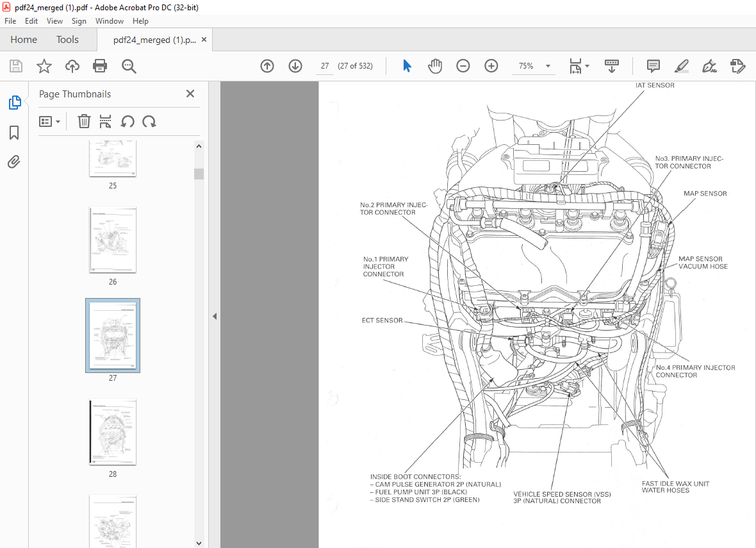Screen dimensions: 756x548
Task: Go to previous page arrow
Action: pyautogui.click(x=267, y=66)
